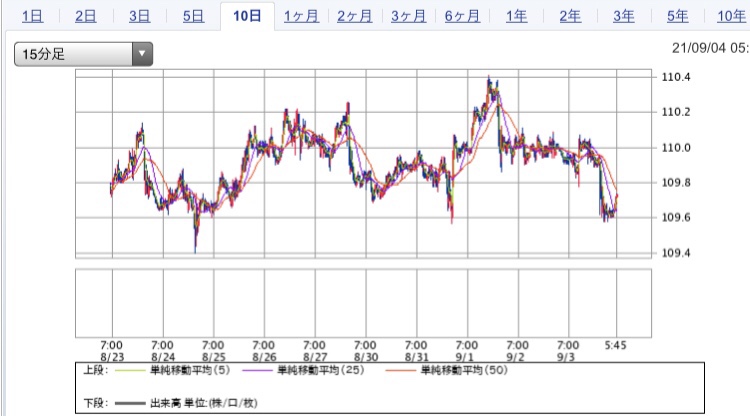Viewport: 750px width, 416px height.
Task: Click the 109.4 price axis label
Action: point(676,253)
